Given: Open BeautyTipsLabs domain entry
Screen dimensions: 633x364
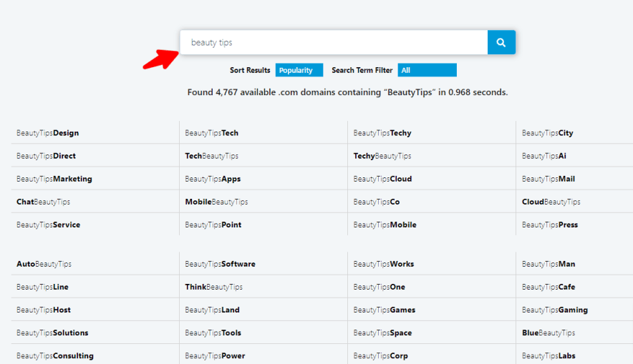Looking at the screenshot, I should (x=549, y=356).
